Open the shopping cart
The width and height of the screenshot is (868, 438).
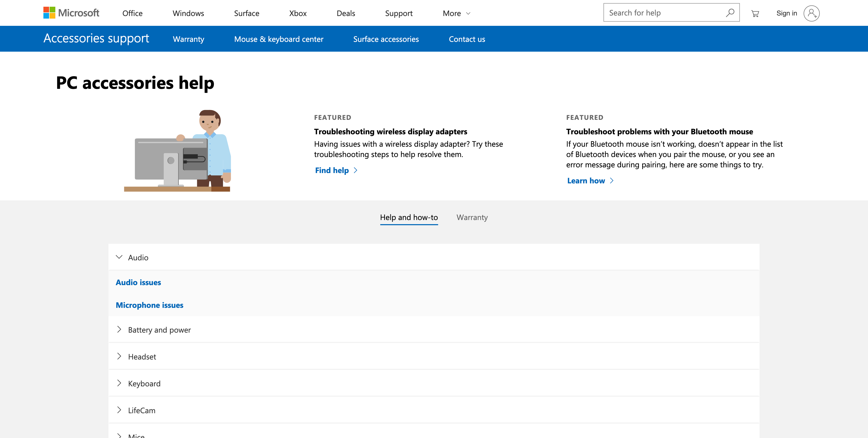click(x=755, y=13)
